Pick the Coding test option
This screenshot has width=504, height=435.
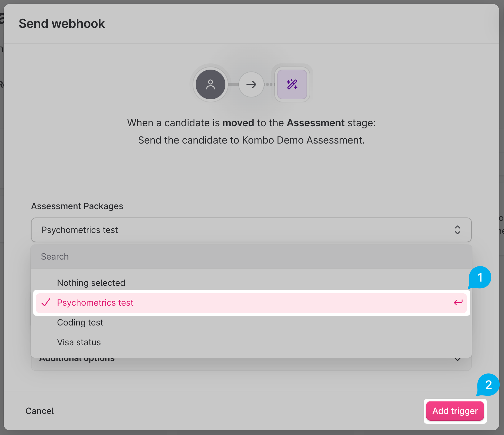click(x=80, y=322)
